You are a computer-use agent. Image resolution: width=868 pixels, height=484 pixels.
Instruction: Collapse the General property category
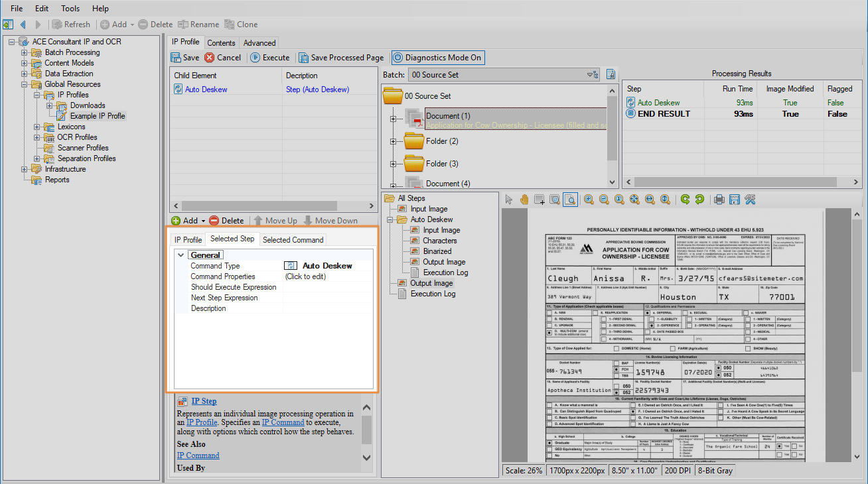pyautogui.click(x=181, y=255)
